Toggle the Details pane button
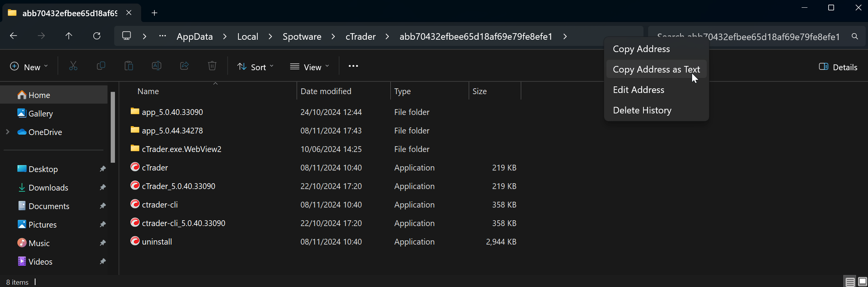Screen dimensions: 868x287 click(838, 67)
